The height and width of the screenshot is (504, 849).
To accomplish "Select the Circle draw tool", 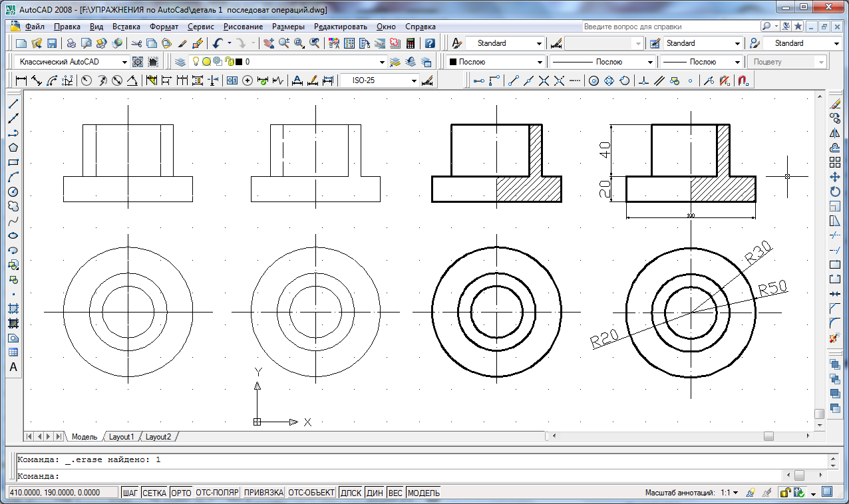I will pyautogui.click(x=13, y=191).
